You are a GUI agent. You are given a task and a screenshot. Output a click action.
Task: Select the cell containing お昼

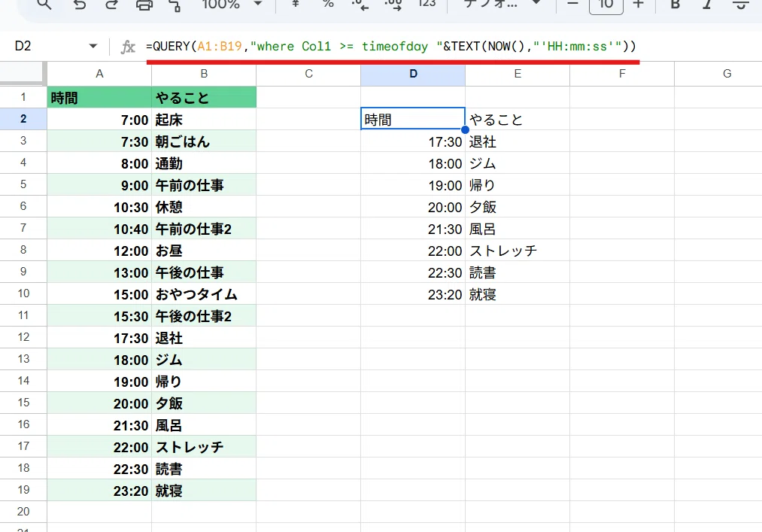click(204, 250)
